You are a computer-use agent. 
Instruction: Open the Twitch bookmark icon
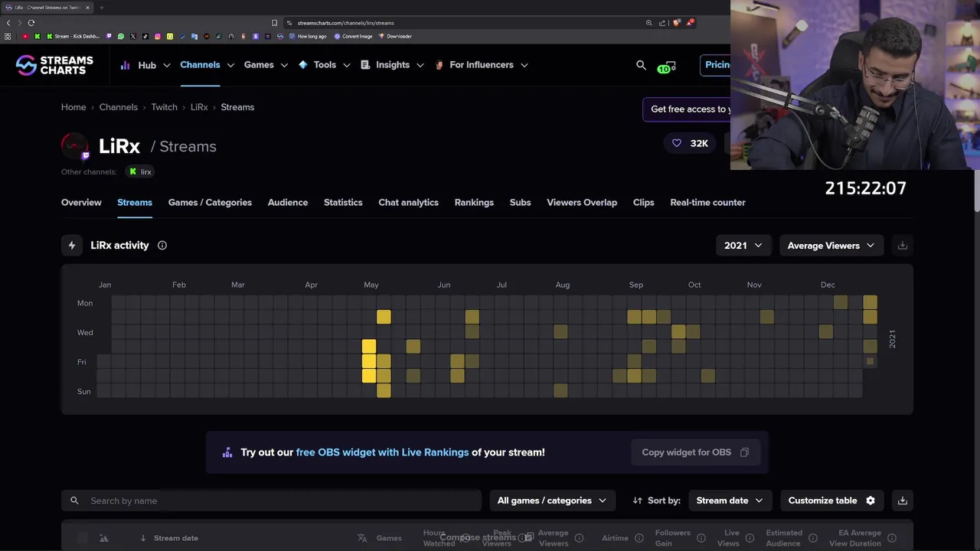coord(109,36)
